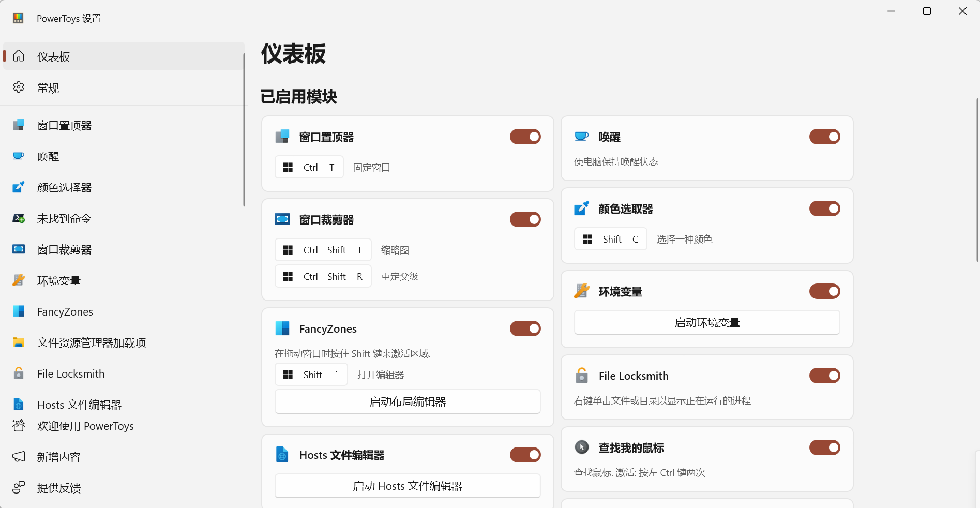Viewport: 980px width, 508px height.
Task: Click Win Ctrl T 固定窗口 shortcut box
Action: click(x=309, y=167)
